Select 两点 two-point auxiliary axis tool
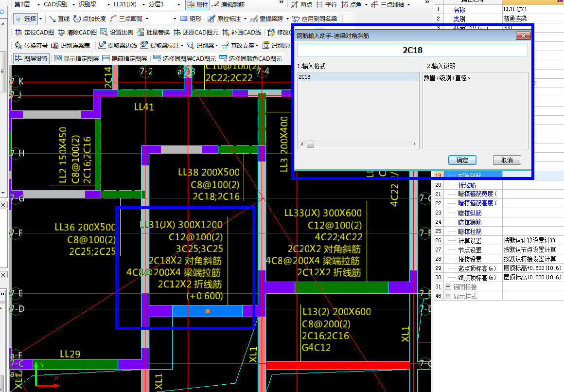The width and height of the screenshot is (564, 392). pyautogui.click(x=302, y=5)
